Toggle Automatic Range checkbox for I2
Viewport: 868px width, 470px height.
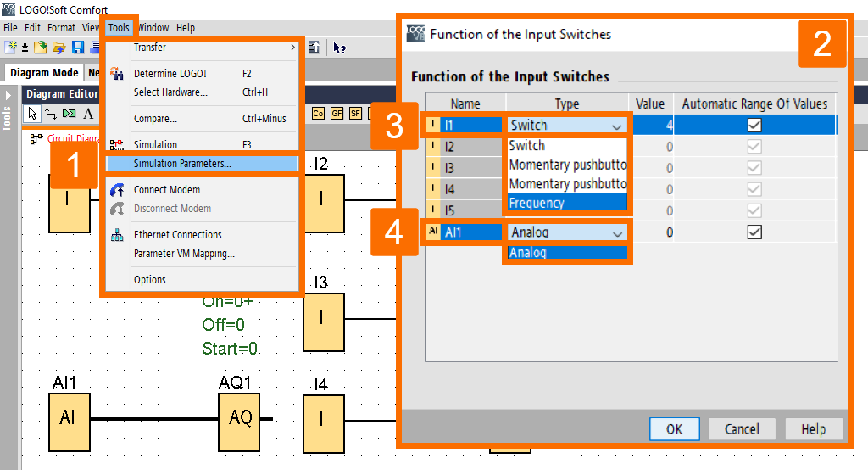pyautogui.click(x=754, y=146)
